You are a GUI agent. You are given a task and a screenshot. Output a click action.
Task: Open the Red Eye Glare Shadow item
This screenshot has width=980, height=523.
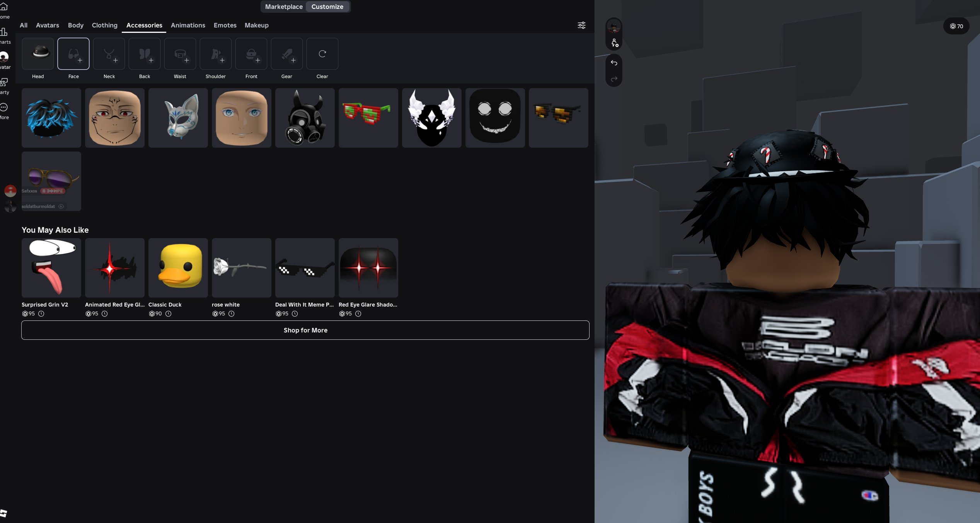point(368,268)
